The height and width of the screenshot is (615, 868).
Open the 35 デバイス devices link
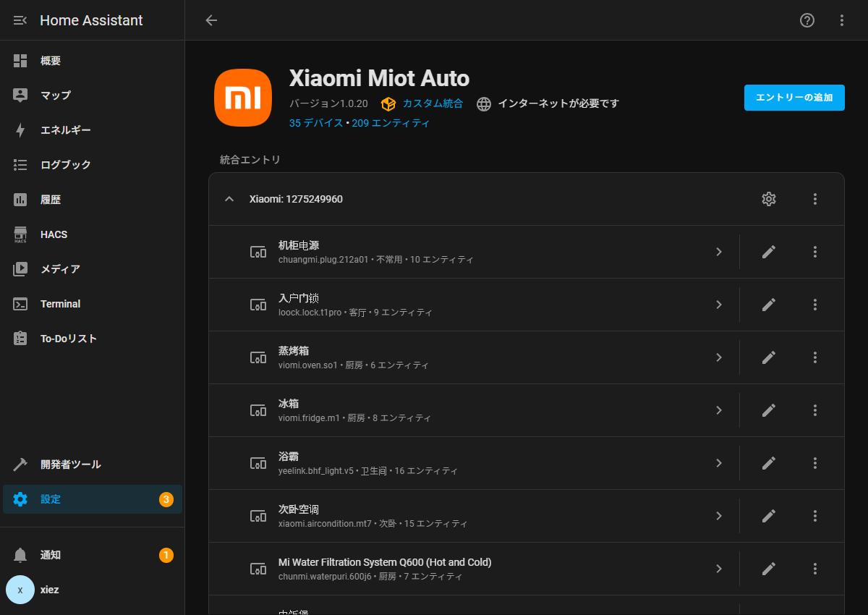tap(316, 123)
